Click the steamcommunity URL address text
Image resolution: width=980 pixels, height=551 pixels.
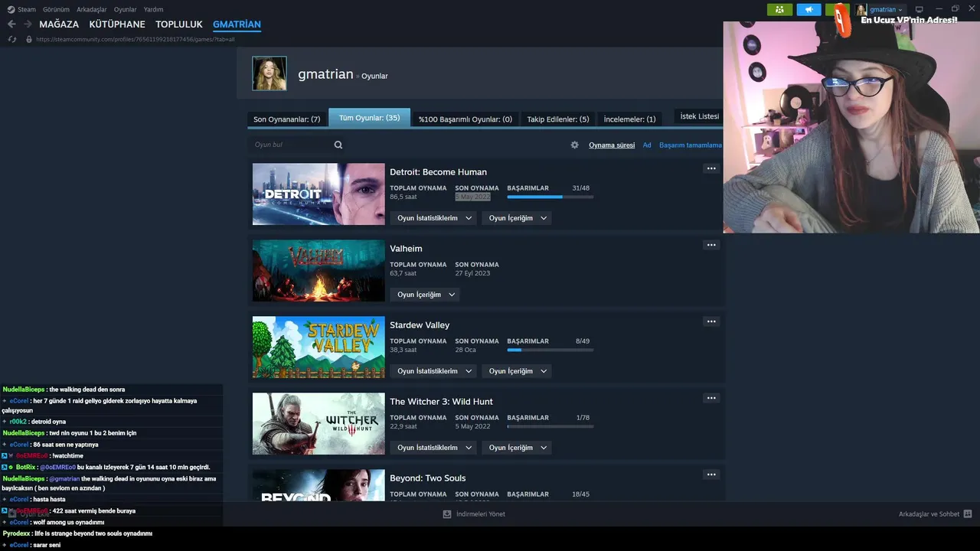(x=136, y=39)
